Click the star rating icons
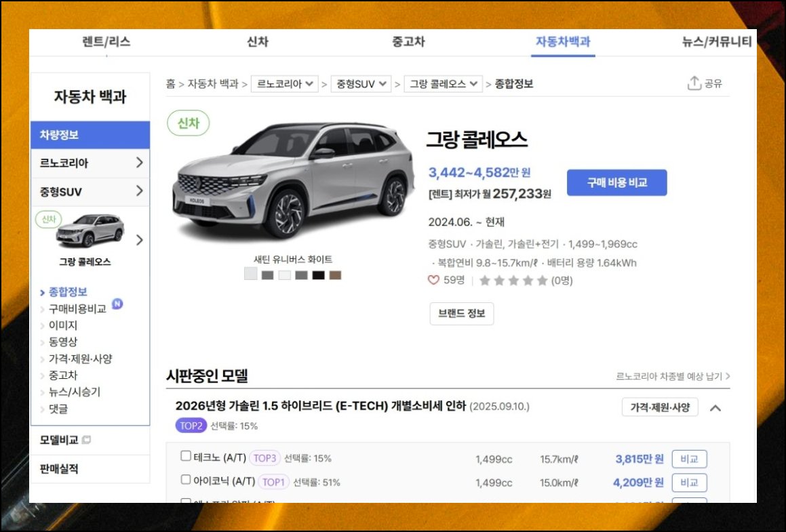This screenshot has height=532, width=786. tap(513, 281)
